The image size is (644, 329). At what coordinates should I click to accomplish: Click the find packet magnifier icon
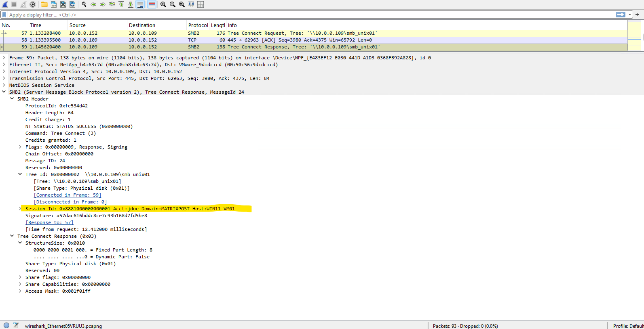point(84,4)
